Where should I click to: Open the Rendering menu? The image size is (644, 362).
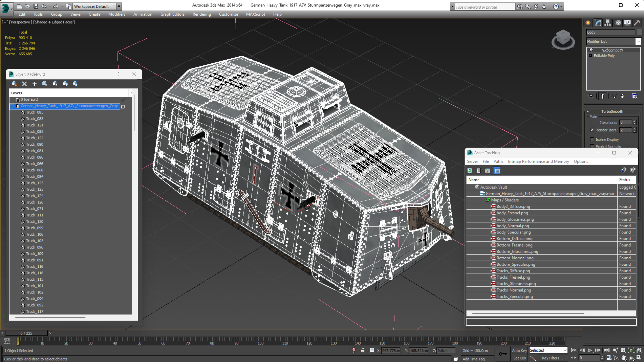pos(202,14)
